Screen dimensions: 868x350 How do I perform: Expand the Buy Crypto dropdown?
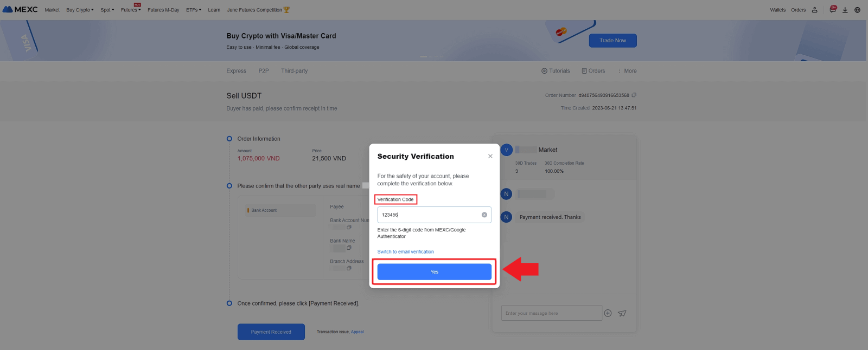[80, 10]
